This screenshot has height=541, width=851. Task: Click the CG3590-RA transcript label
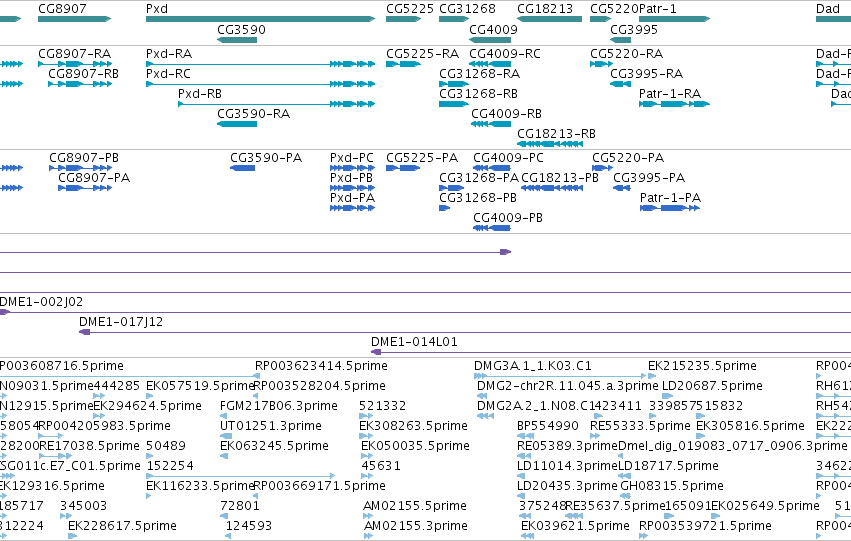[x=253, y=114]
